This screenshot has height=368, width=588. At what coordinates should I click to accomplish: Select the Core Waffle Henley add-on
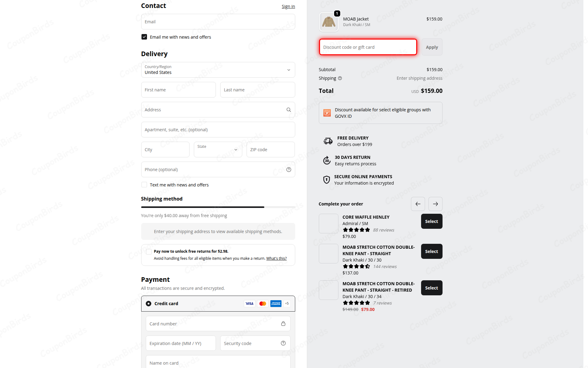coord(432,221)
